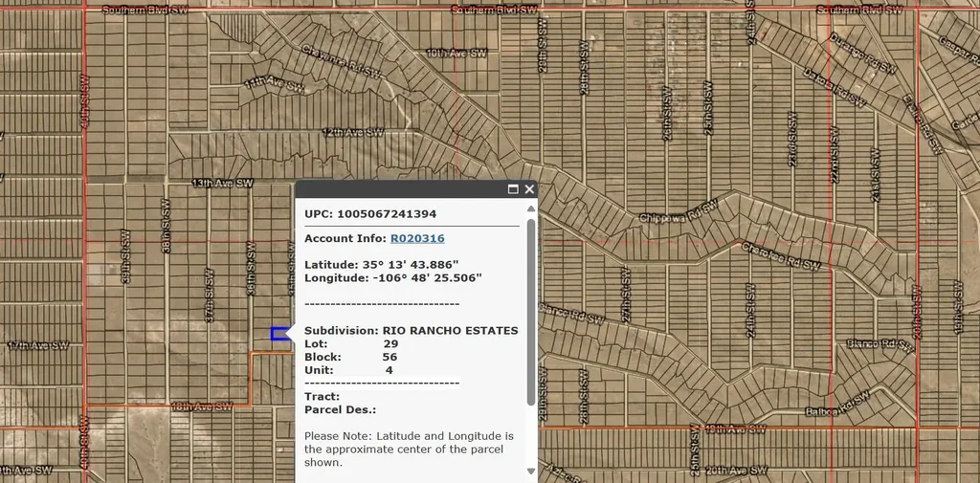This screenshot has width=980, height=483.
Task: Open account info link R020316
Action: pos(416,238)
